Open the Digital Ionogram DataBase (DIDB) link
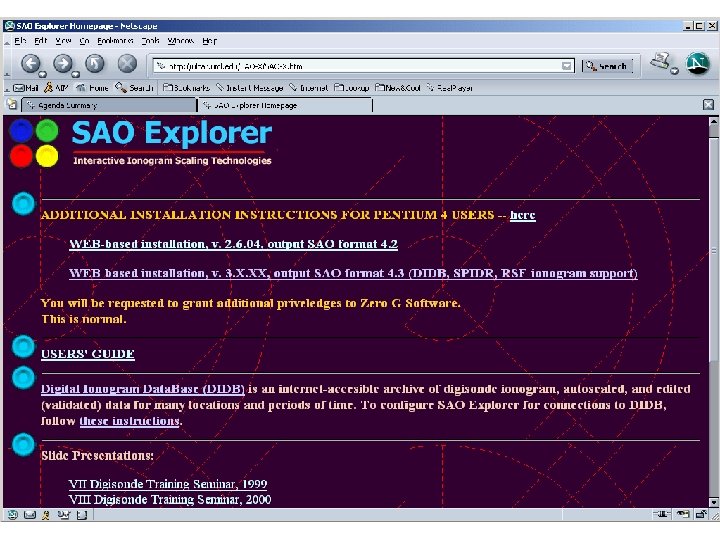 tap(143, 389)
